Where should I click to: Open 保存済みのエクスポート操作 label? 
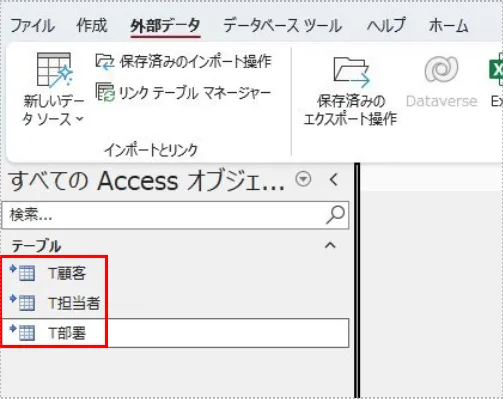click(x=350, y=110)
